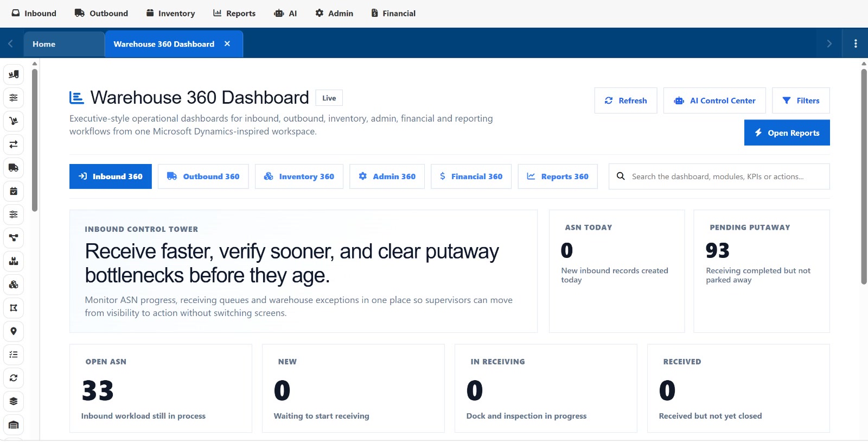868x442 pixels.
Task: Close the Warehouse 360 Dashboard tab
Action: point(227,44)
